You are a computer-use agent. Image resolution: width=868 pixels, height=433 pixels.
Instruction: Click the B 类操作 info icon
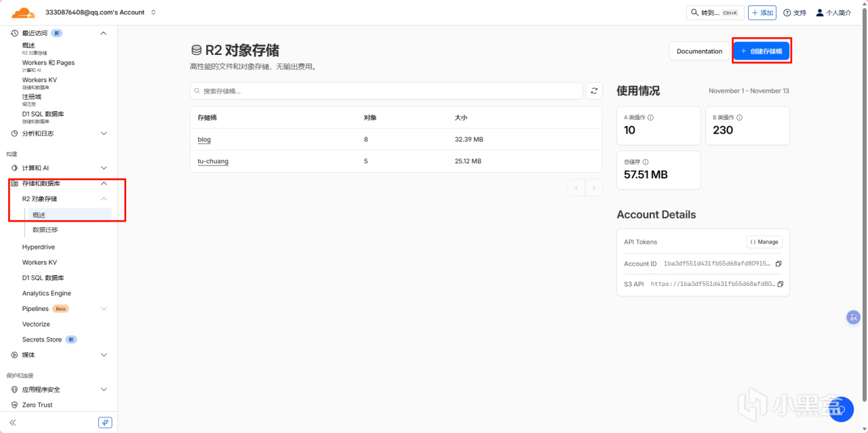coord(739,117)
